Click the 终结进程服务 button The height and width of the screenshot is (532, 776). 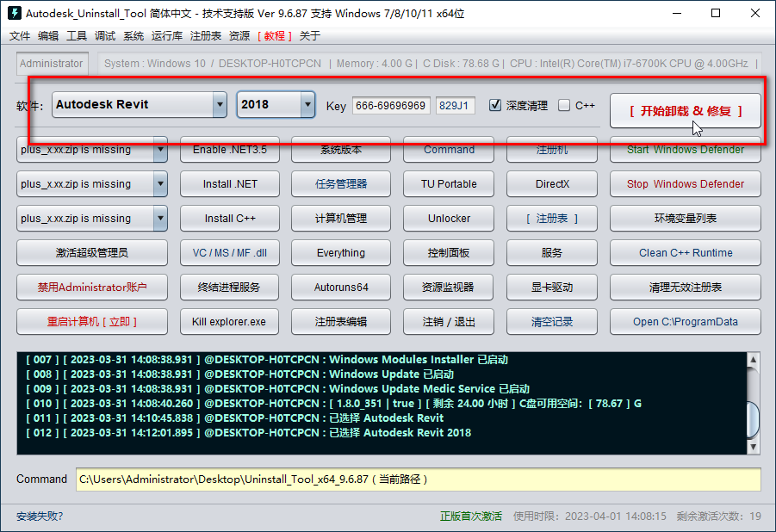click(x=230, y=287)
